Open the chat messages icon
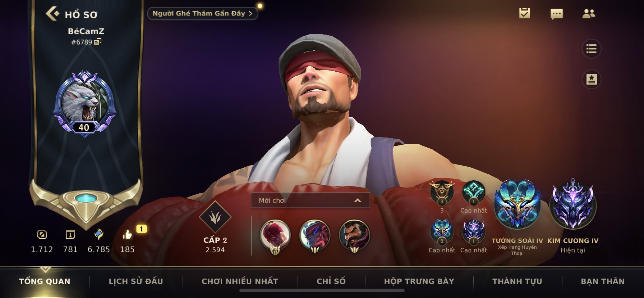644x298 pixels. tap(557, 14)
